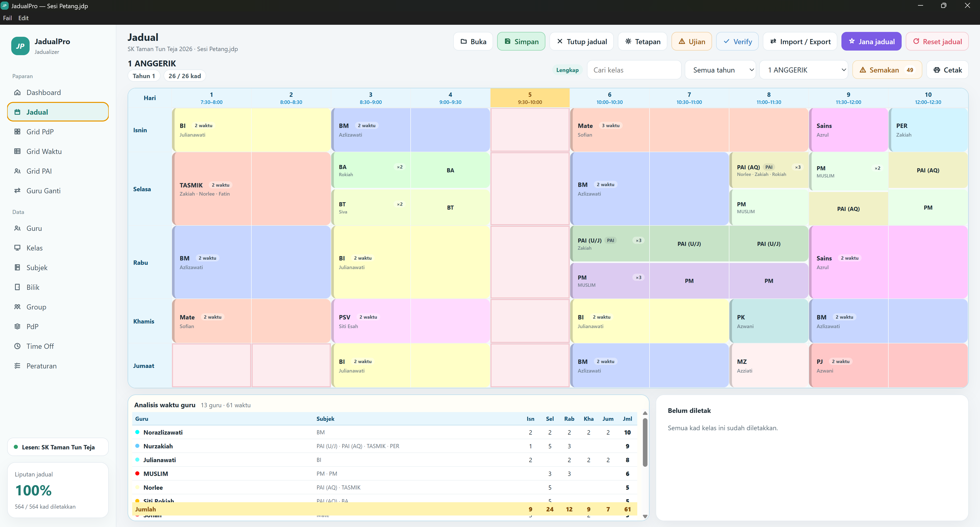The height and width of the screenshot is (527, 980).
Task: Click the Cari kelas search field
Action: (x=634, y=70)
